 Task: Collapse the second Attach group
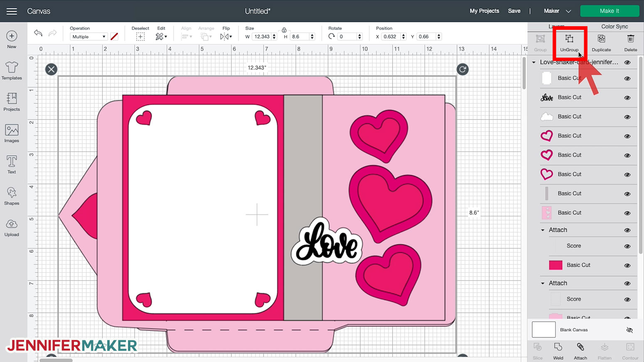click(x=543, y=283)
